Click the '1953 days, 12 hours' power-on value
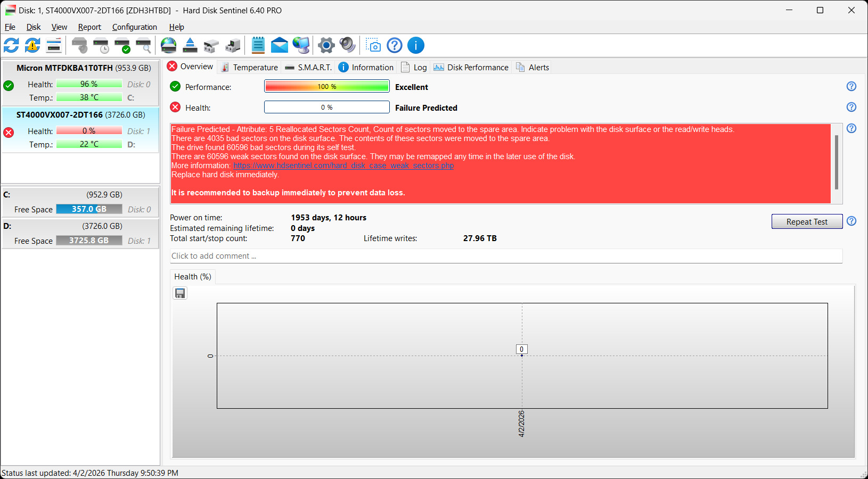868x479 pixels. 329,218
